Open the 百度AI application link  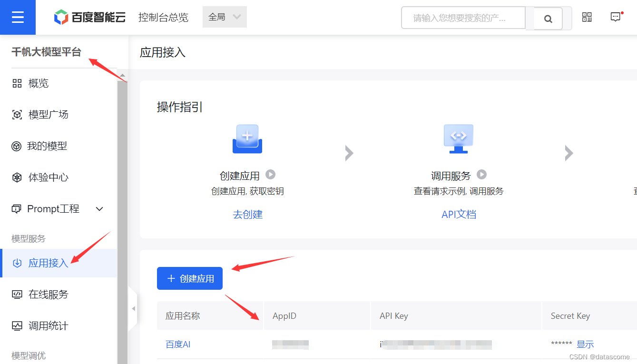pos(178,344)
